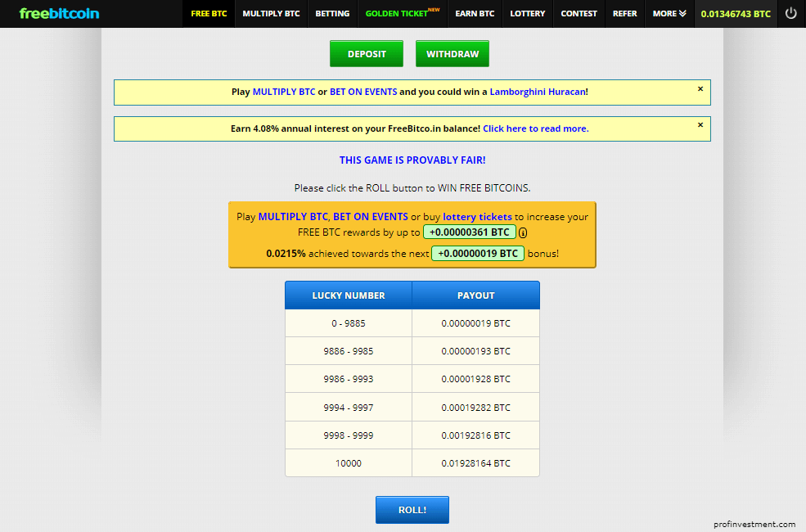The width and height of the screenshot is (806, 532).
Task: Open THIS GAME IS PROVABLY FAIR link
Action: coord(412,160)
